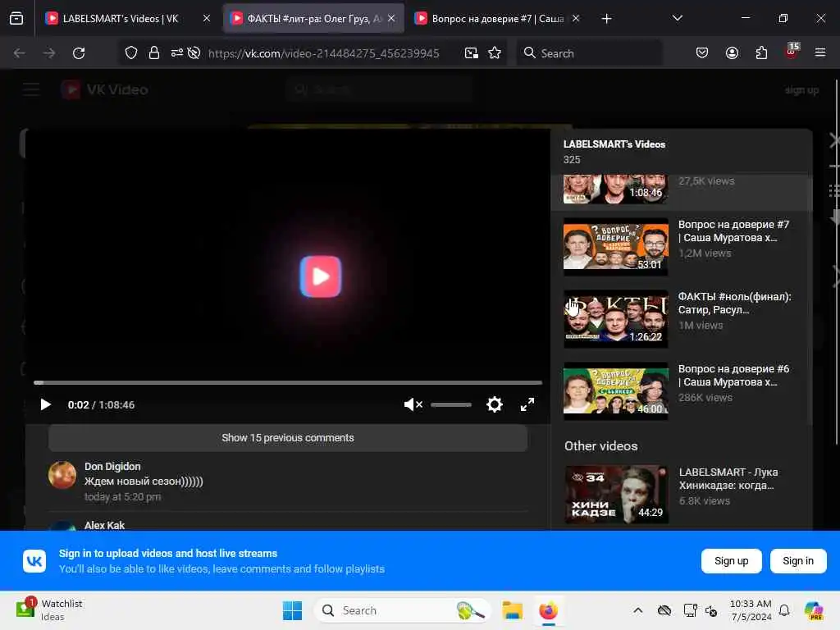
Task: Click the Sign up button in the blue banner
Action: (731, 561)
